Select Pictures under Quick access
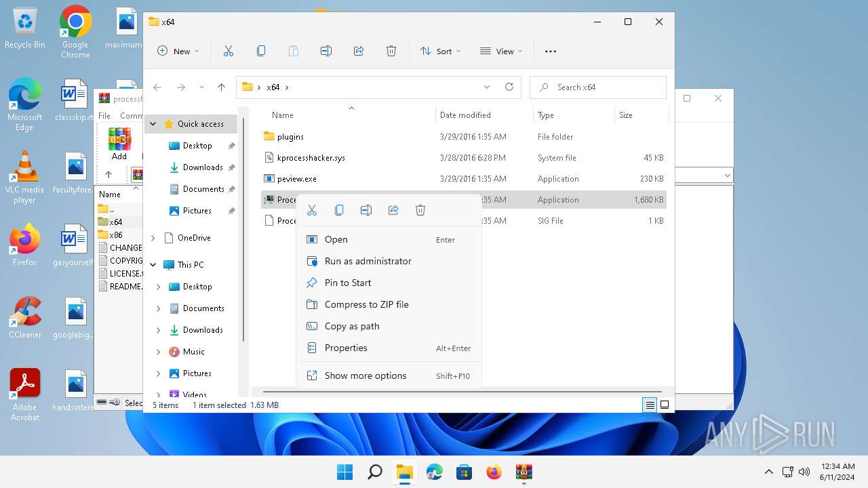Image resolution: width=868 pixels, height=488 pixels. pos(197,211)
